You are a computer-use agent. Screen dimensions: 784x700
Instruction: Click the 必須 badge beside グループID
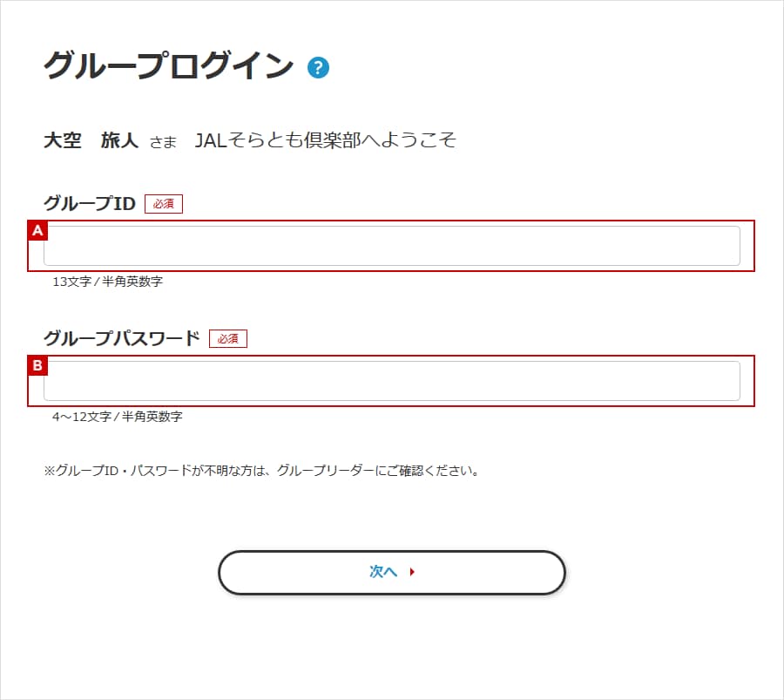pos(164,204)
